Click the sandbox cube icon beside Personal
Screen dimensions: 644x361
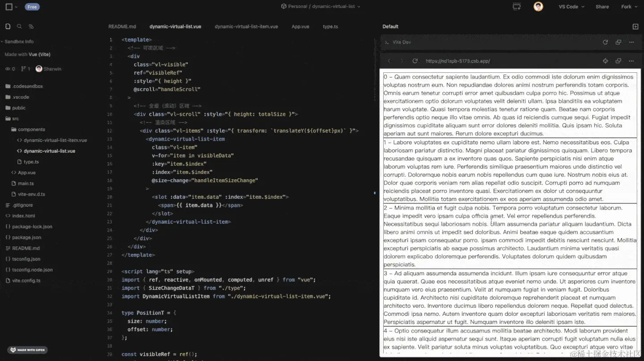[x=284, y=7]
